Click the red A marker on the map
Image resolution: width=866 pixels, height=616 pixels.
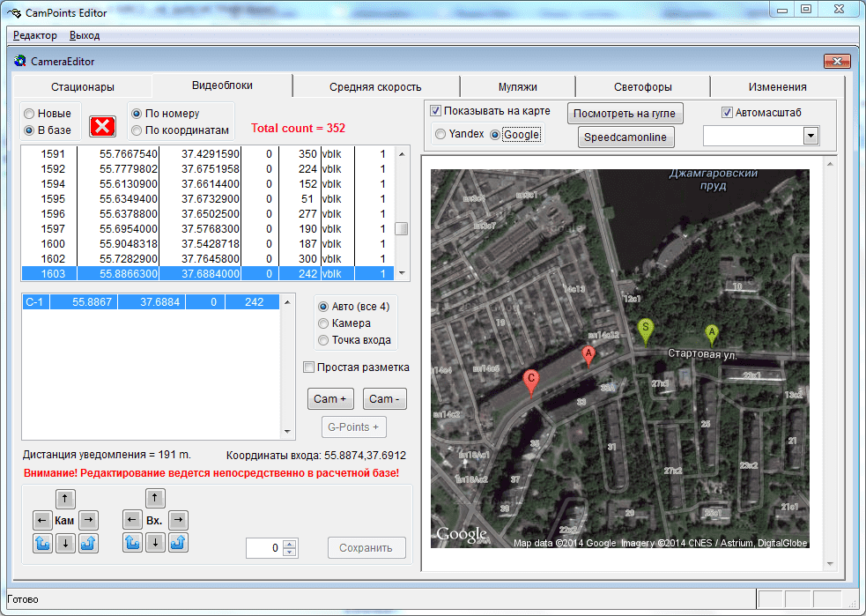588,356
